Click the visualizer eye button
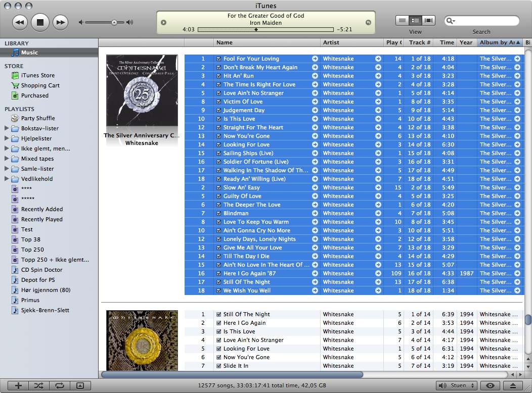 pyautogui.click(x=490, y=385)
